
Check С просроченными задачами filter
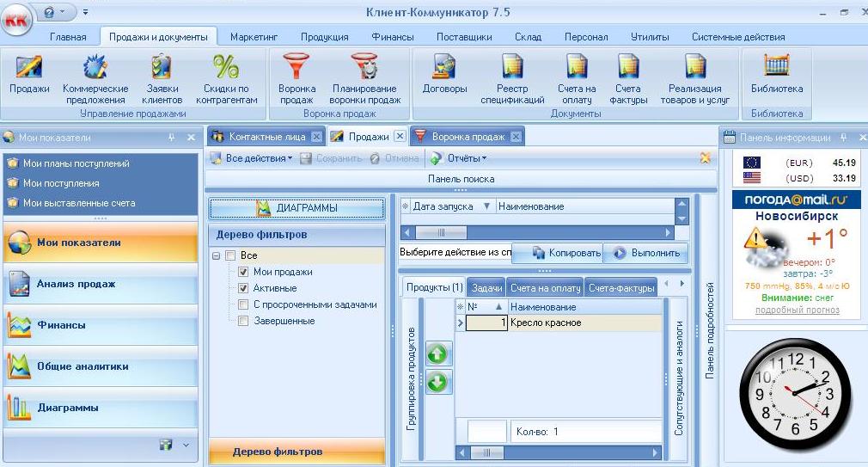[243, 304]
